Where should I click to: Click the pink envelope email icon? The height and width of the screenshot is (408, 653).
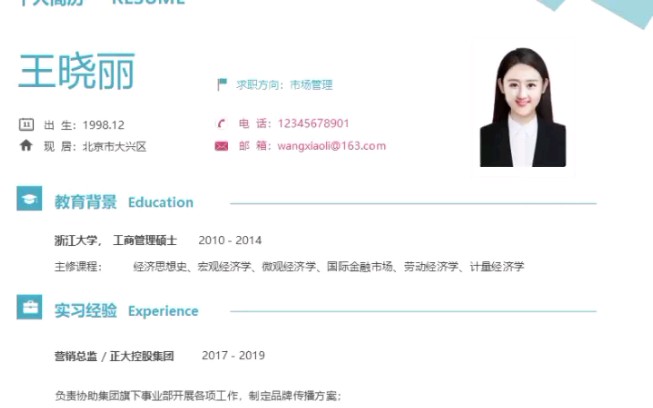coord(221,146)
